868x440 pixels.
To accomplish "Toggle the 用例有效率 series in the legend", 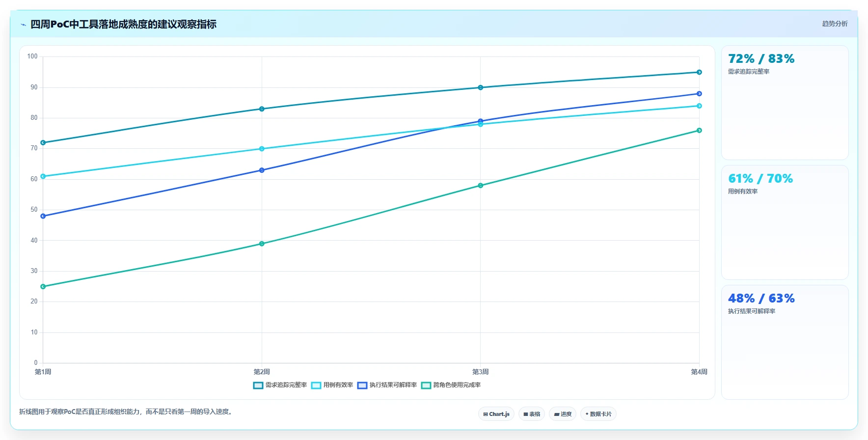I will [332, 385].
